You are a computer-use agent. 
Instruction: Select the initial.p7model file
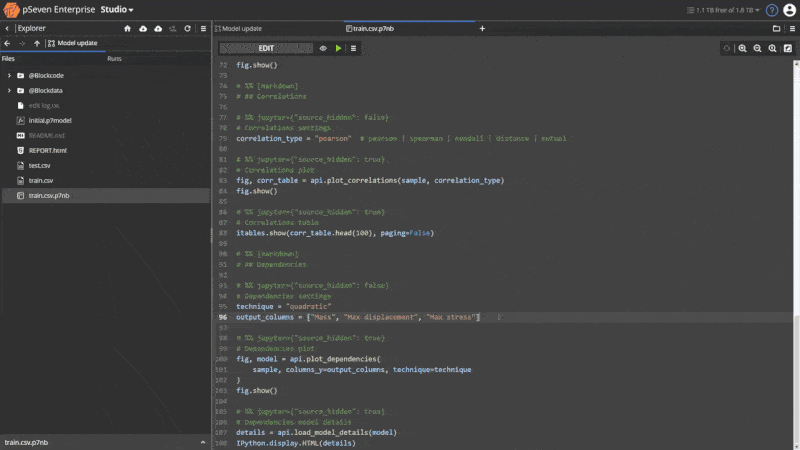[106, 120]
